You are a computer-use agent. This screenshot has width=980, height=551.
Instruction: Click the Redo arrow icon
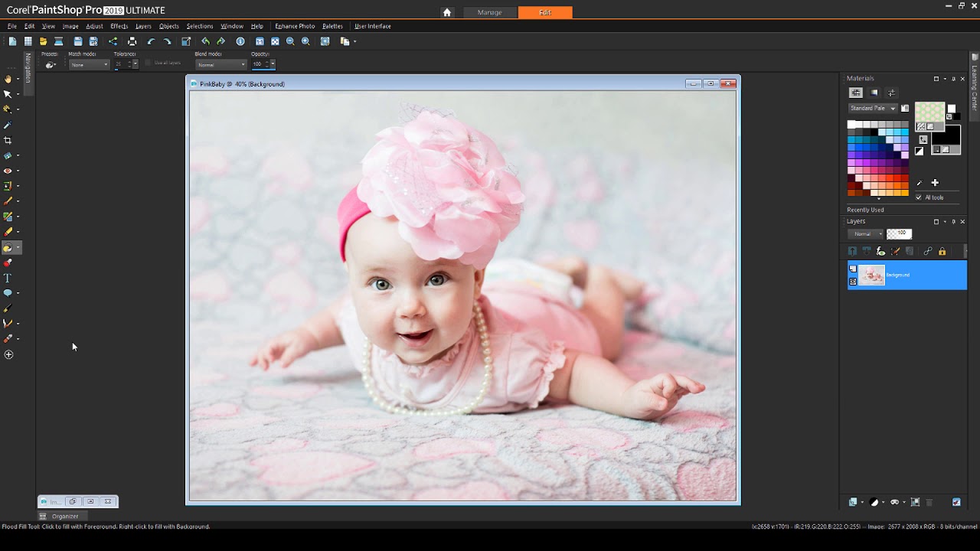pyautogui.click(x=167, y=41)
